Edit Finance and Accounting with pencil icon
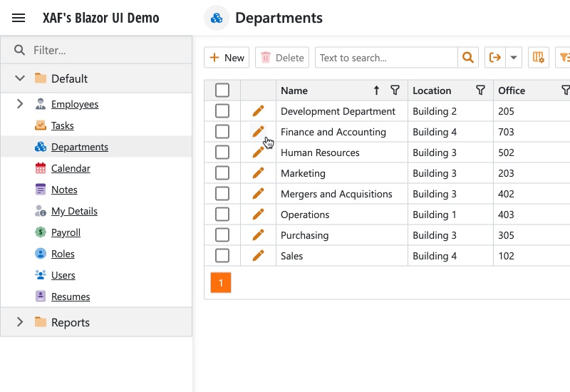 pos(258,131)
